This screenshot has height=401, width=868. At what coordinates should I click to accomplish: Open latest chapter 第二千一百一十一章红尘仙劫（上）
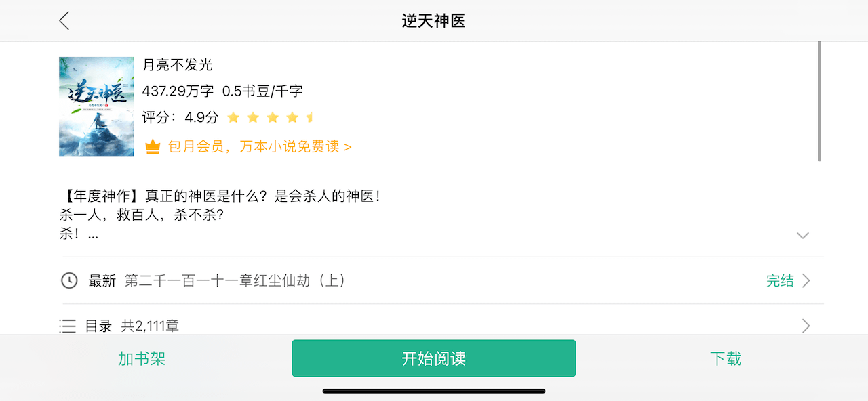pos(236,280)
